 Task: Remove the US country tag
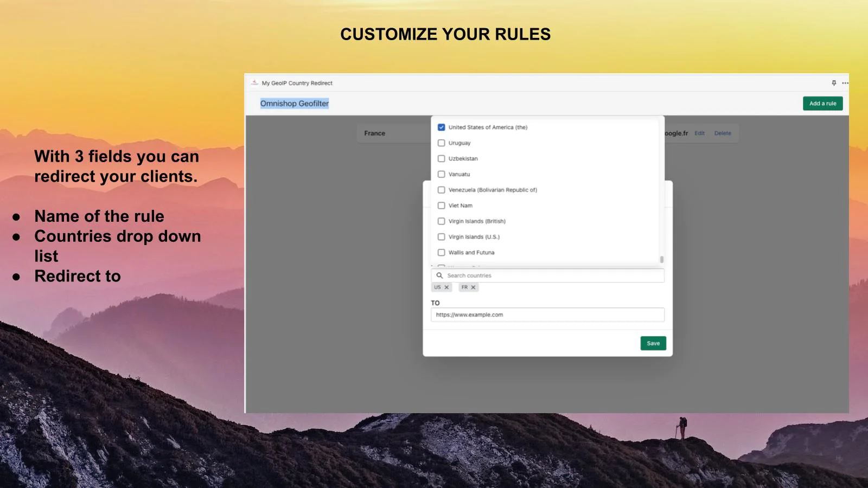[446, 287]
